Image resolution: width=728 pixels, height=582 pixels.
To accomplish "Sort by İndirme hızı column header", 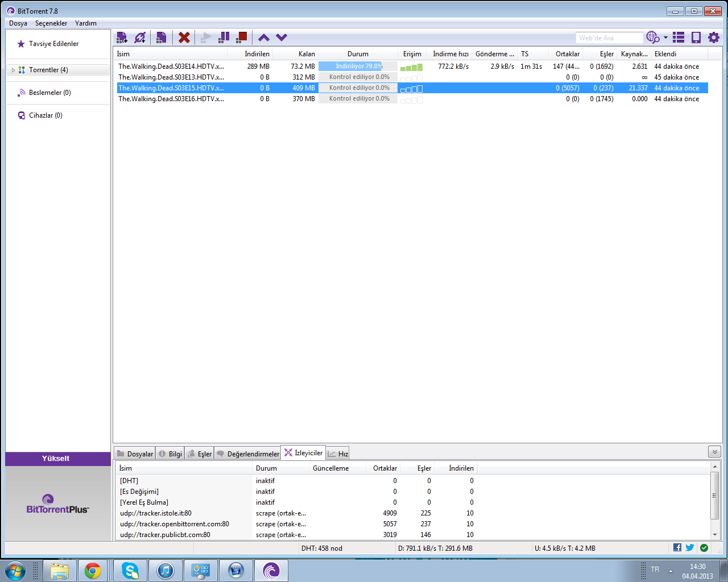I will click(450, 54).
